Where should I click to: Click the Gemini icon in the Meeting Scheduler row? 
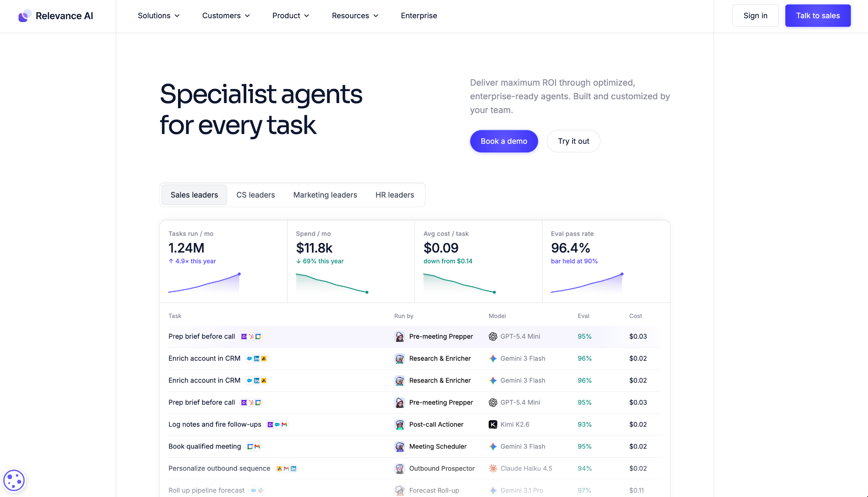tap(493, 447)
